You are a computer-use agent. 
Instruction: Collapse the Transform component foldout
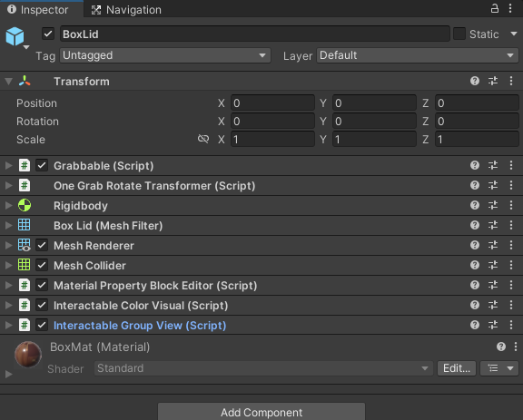coord(9,81)
